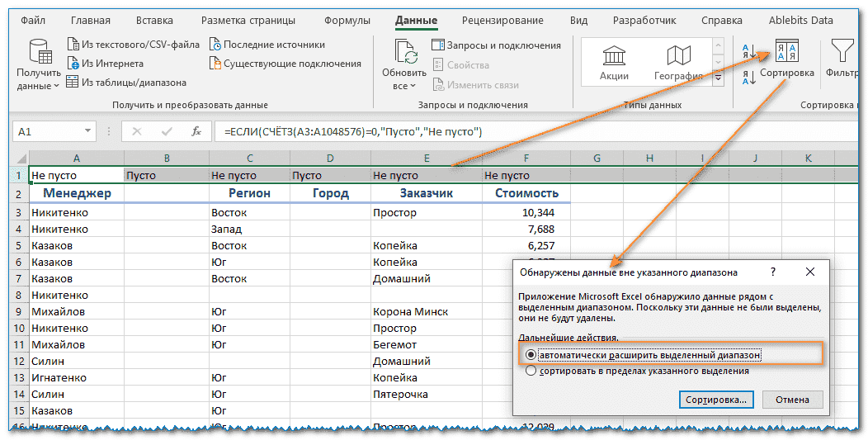Viewport: 868px width, 445px height.
Task: Open the Формулы ribbon tab
Action: [347, 21]
